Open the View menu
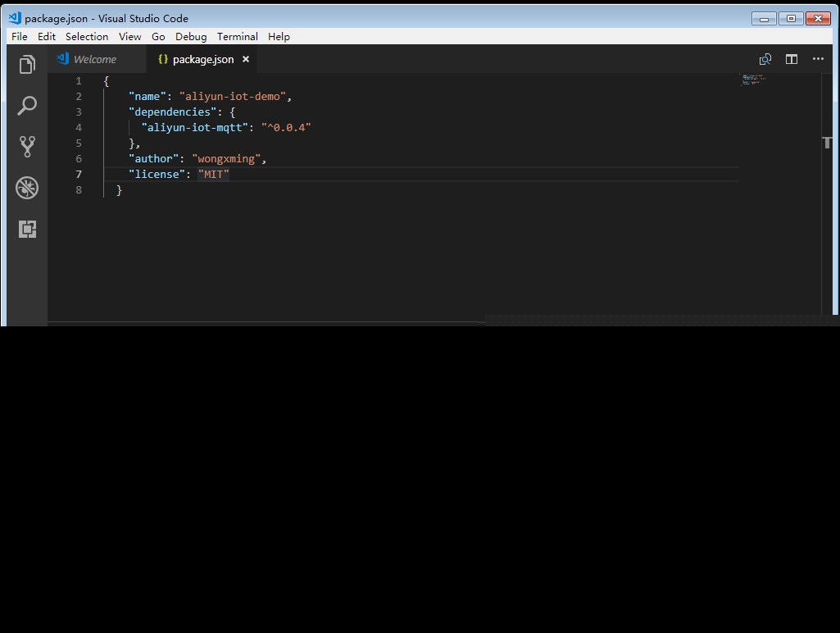 pos(129,36)
